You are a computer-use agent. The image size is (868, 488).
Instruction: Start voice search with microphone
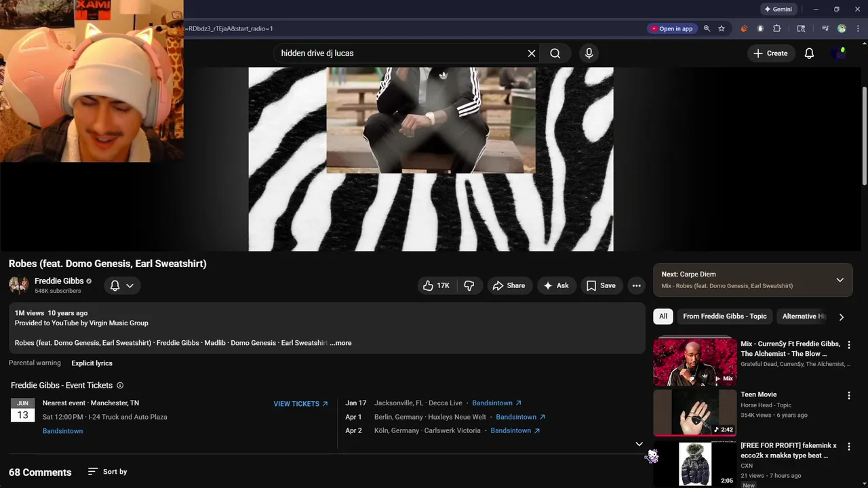click(589, 54)
